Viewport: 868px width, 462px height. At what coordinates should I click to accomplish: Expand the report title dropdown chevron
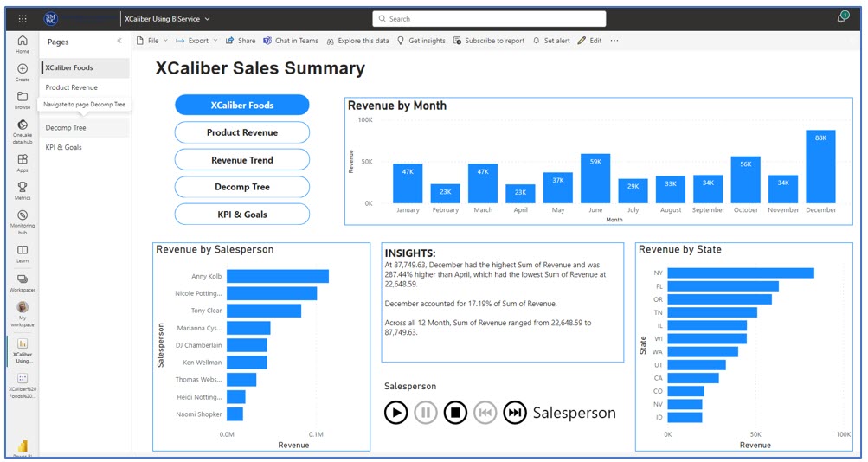207,19
